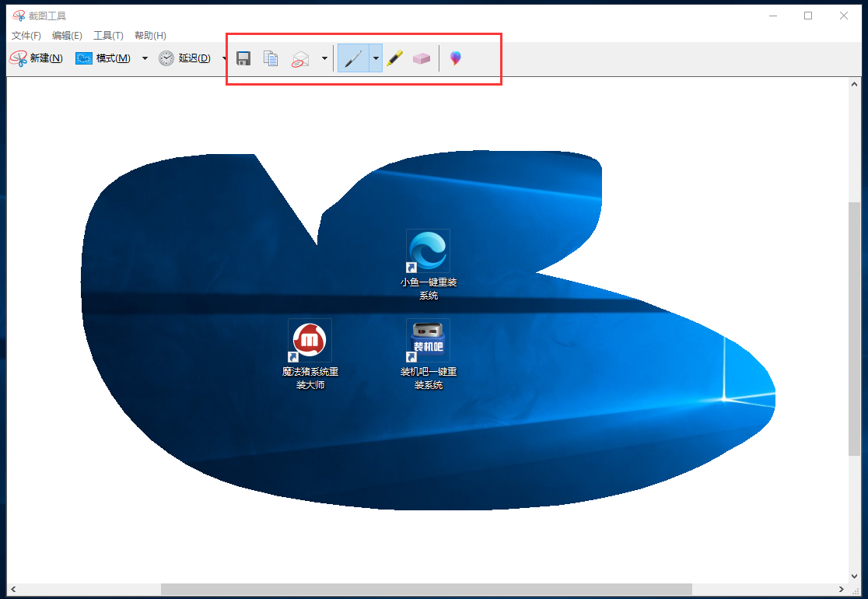The width and height of the screenshot is (868, 599).
Task: Maximize the 截图工具 window
Action: click(808, 16)
